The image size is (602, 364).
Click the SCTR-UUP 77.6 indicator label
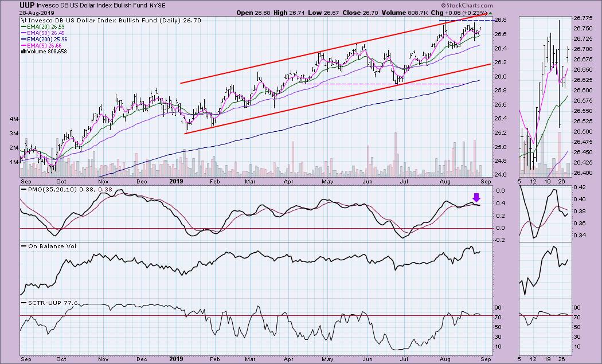(x=49, y=303)
